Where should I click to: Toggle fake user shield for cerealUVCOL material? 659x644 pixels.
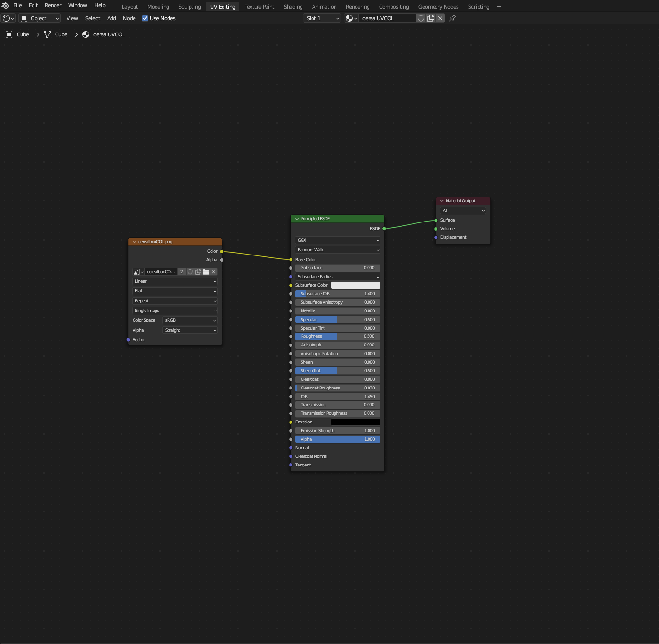coord(421,18)
